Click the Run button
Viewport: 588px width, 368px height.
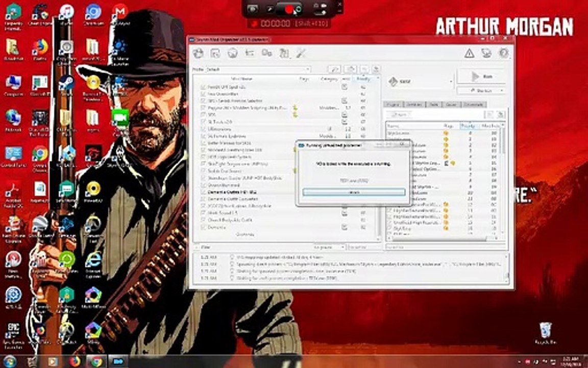point(481,77)
